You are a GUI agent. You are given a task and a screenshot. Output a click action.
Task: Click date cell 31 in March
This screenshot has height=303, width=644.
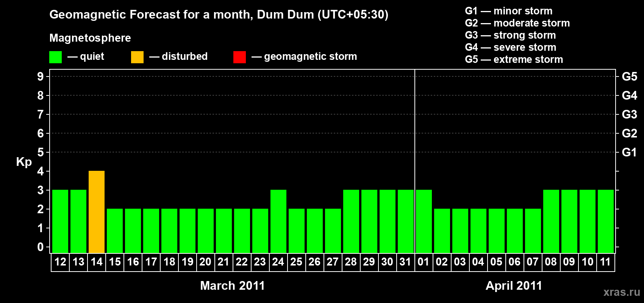click(406, 262)
